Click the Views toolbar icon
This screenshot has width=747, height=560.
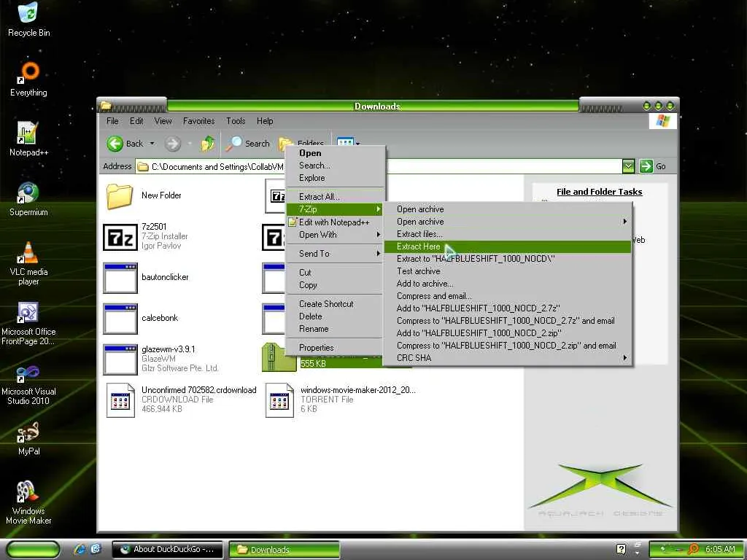coord(345,141)
